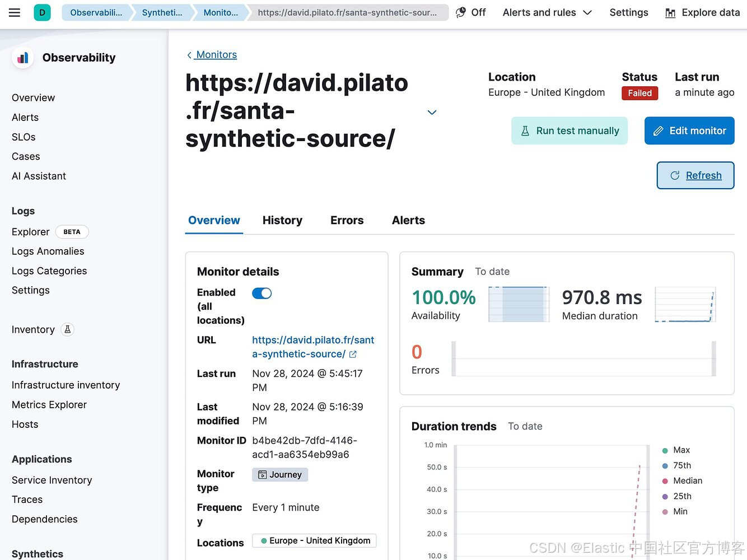The image size is (747, 560).
Task: Switch to the Overview tab
Action: (214, 221)
